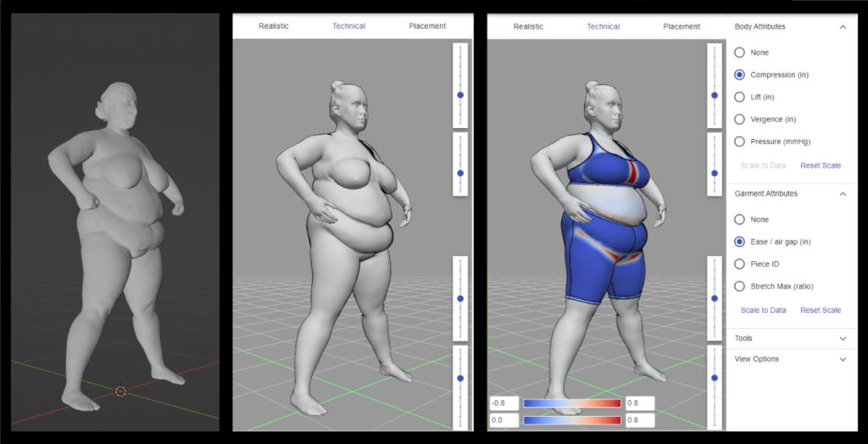This screenshot has height=444, width=868.
Task: Select None under Body Attributes
Action: point(739,53)
